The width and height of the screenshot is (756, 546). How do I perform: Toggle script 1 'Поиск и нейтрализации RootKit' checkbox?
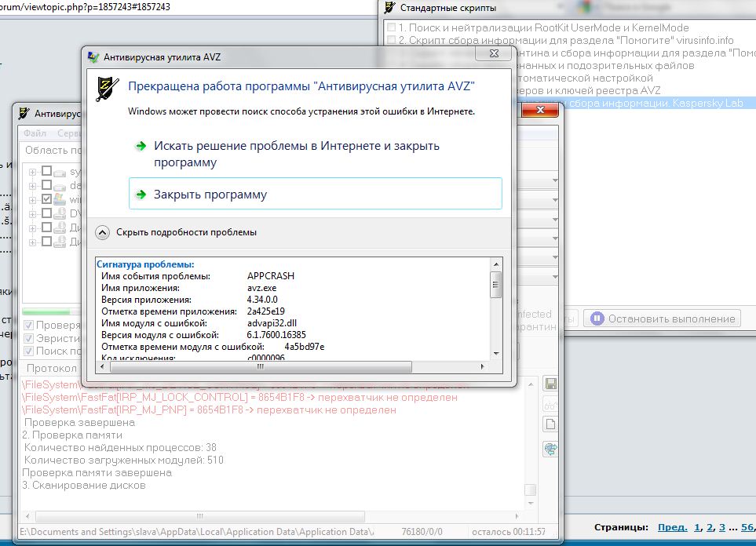(x=392, y=27)
